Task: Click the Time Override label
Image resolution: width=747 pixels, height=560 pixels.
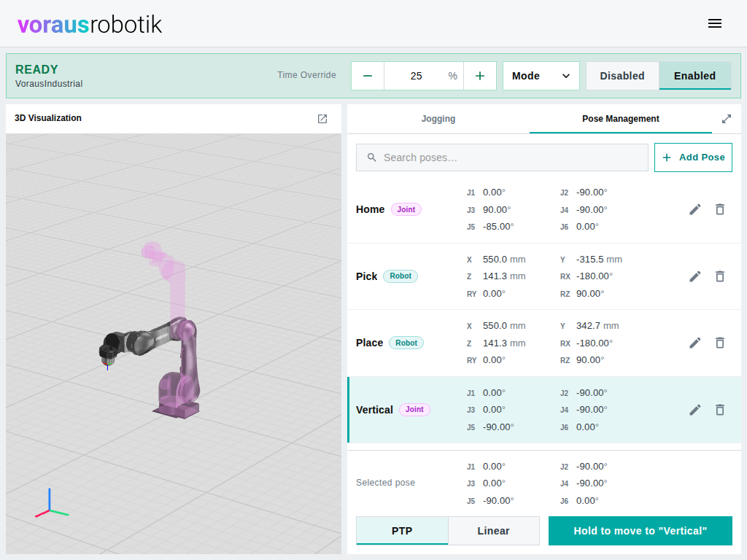Action: (x=307, y=75)
